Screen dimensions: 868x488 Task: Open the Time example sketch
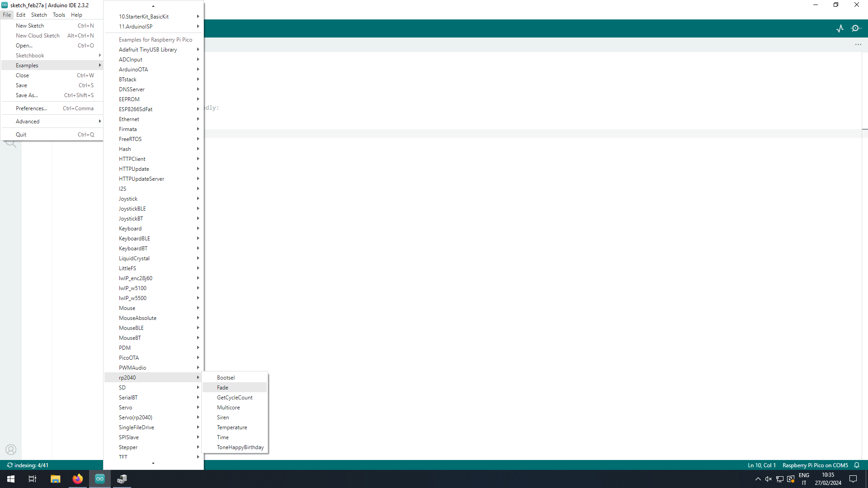[235, 437]
